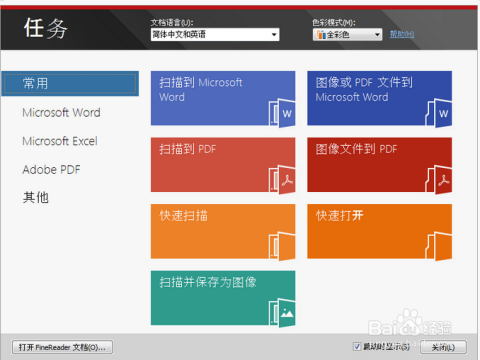
Task: Toggle the 启动时显示 checkbox
Action: [x=357, y=347]
